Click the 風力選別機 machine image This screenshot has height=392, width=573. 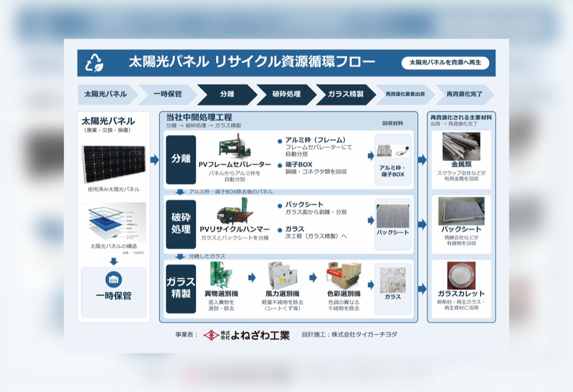[x=282, y=276]
